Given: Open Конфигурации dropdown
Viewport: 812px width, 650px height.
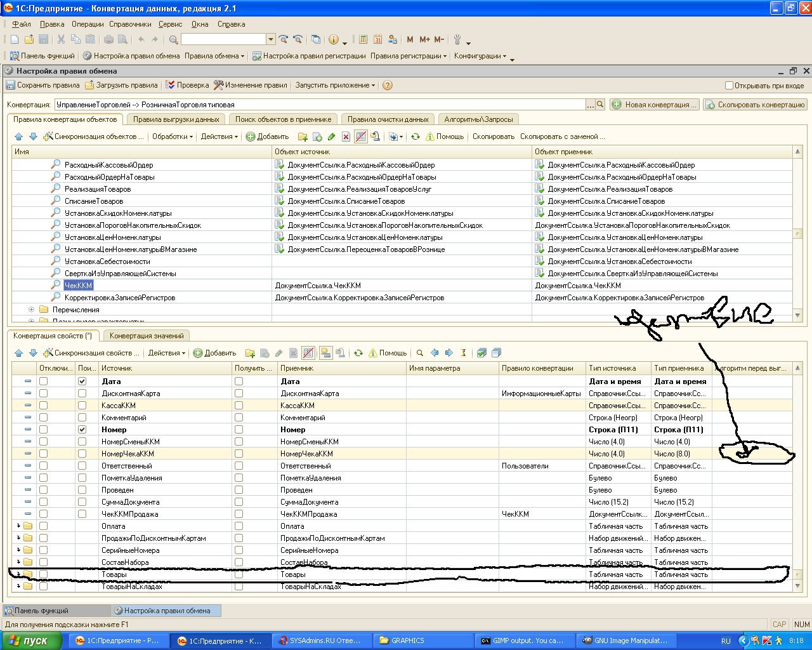Looking at the screenshot, I should [x=480, y=56].
